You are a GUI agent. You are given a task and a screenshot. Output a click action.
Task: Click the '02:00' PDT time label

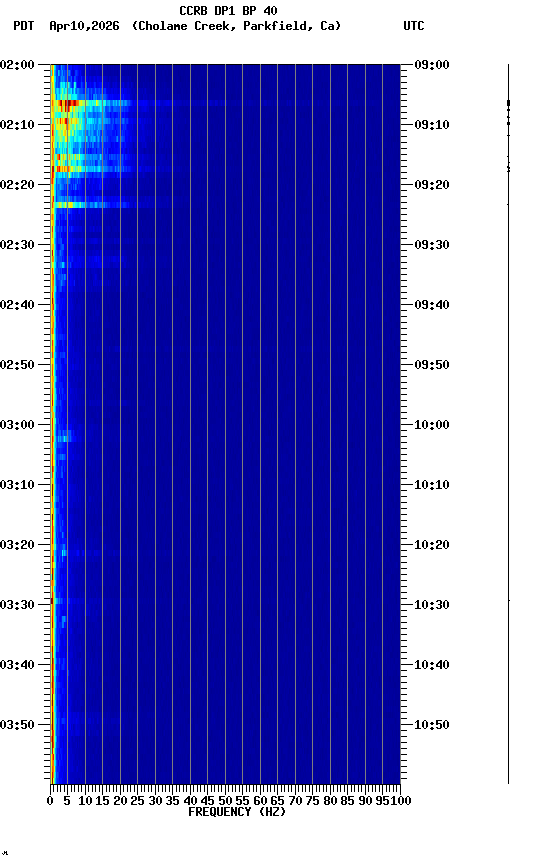pos(17,64)
